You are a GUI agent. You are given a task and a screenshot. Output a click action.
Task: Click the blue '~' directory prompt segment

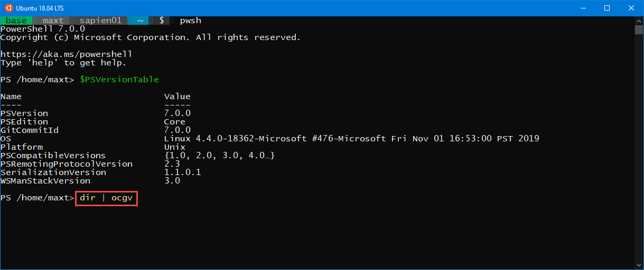[141, 21]
